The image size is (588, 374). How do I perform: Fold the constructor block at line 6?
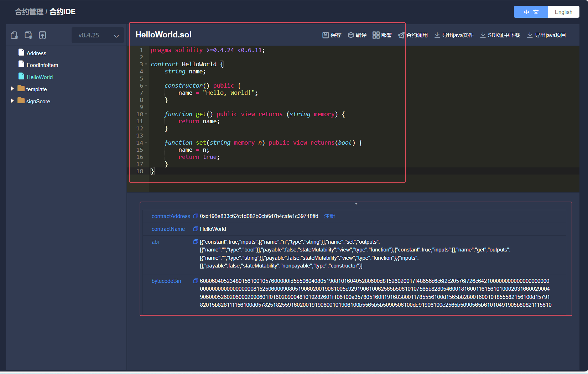point(146,85)
